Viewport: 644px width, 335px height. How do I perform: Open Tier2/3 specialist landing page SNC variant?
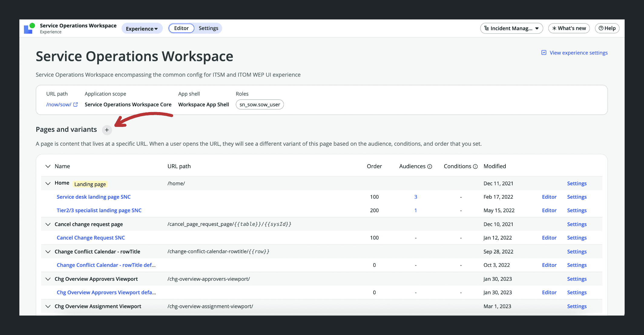[x=99, y=211]
